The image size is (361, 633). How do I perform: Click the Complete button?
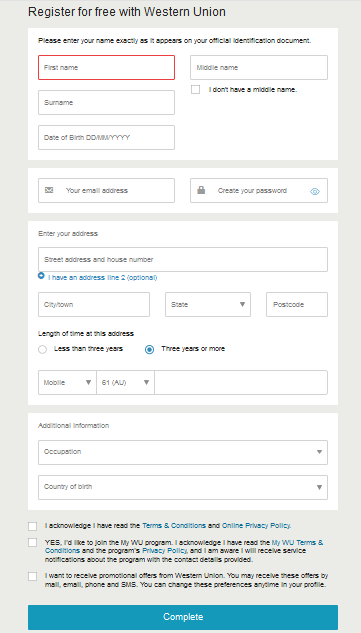tap(183, 617)
